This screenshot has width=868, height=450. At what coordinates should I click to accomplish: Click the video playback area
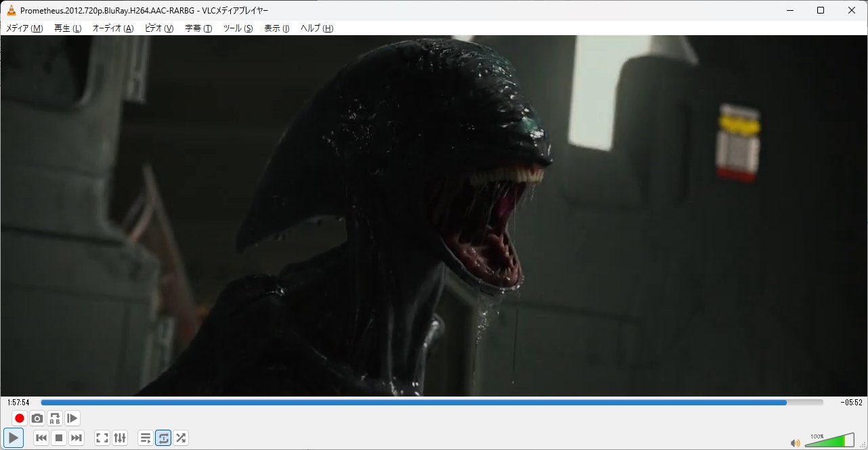click(433, 215)
